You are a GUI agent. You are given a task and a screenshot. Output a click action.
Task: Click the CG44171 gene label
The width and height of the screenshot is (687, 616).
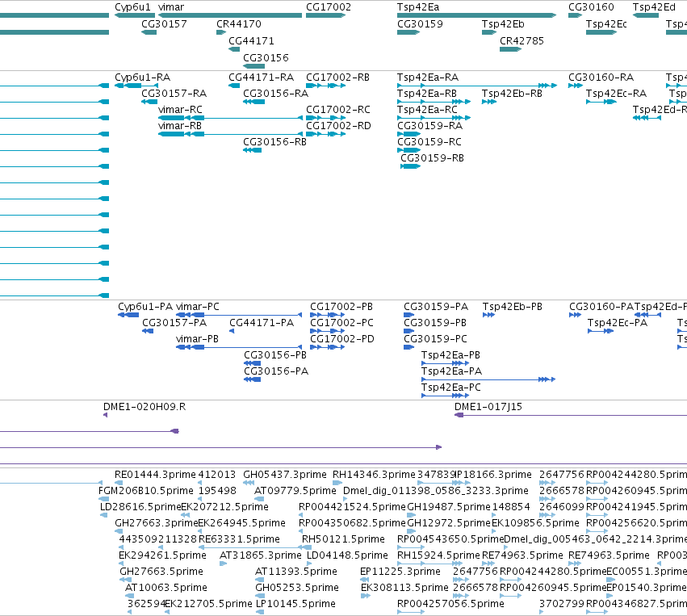click(x=252, y=41)
